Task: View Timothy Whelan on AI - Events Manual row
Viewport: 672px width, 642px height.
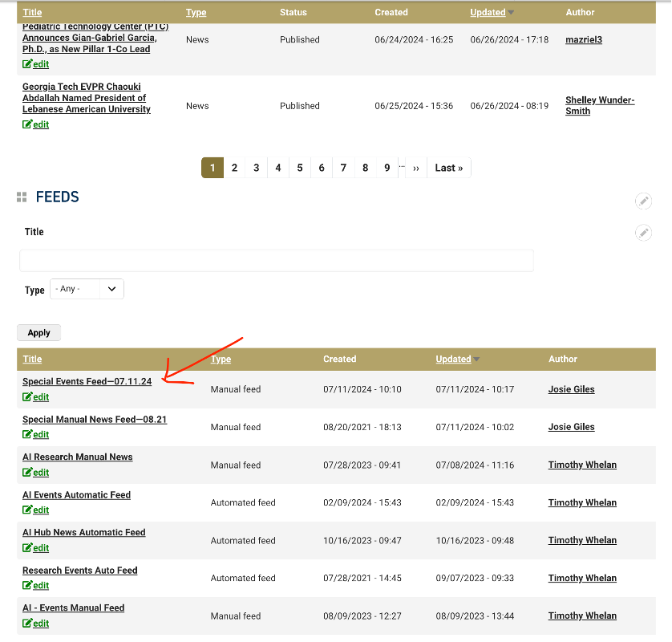Action: (582, 616)
